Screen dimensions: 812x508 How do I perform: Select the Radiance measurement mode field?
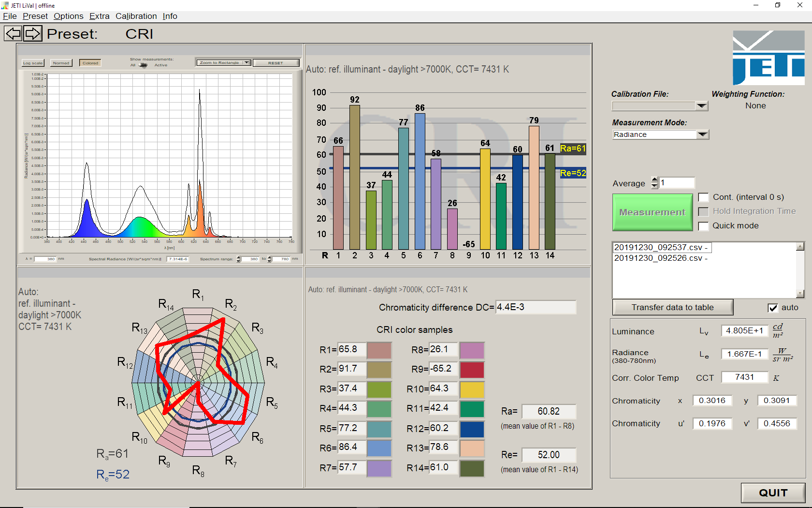654,134
